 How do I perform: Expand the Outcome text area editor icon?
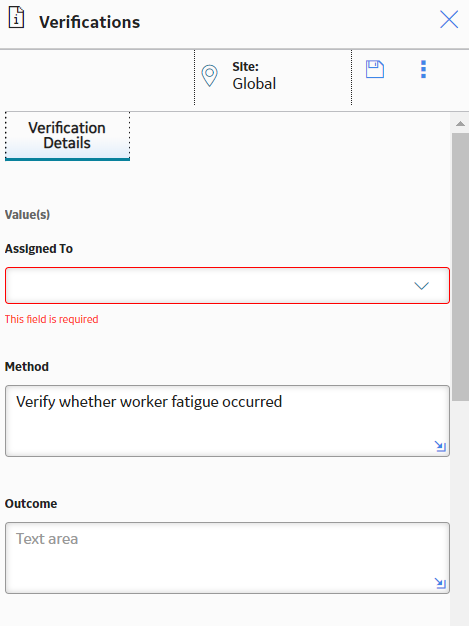point(440,583)
